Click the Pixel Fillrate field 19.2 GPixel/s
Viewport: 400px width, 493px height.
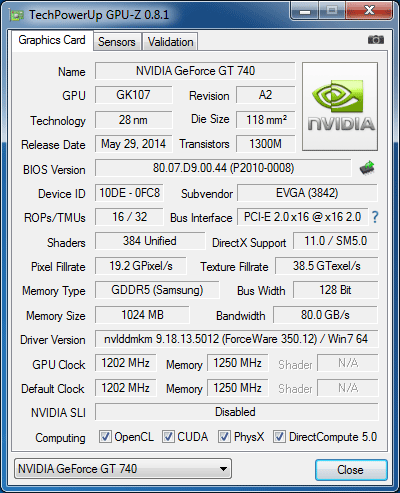point(141,266)
